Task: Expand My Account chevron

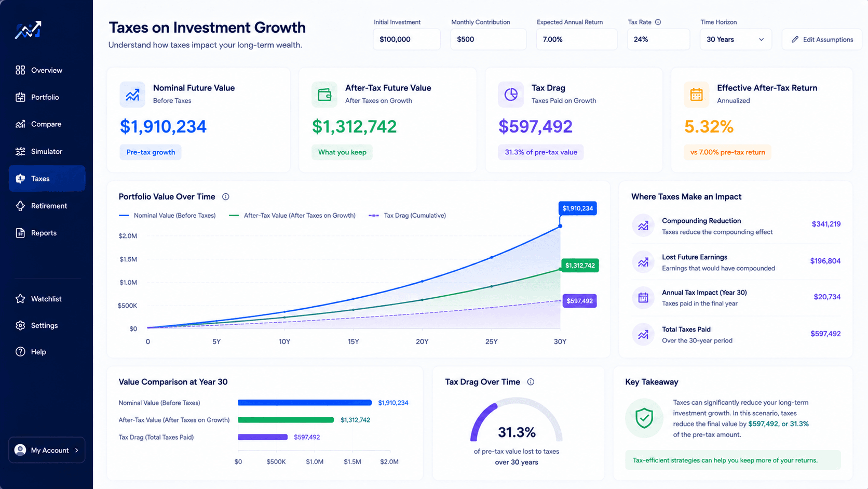Action: click(x=77, y=450)
